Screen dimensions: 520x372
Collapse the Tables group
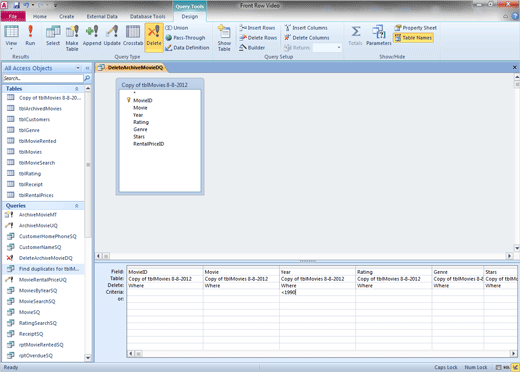77,89
